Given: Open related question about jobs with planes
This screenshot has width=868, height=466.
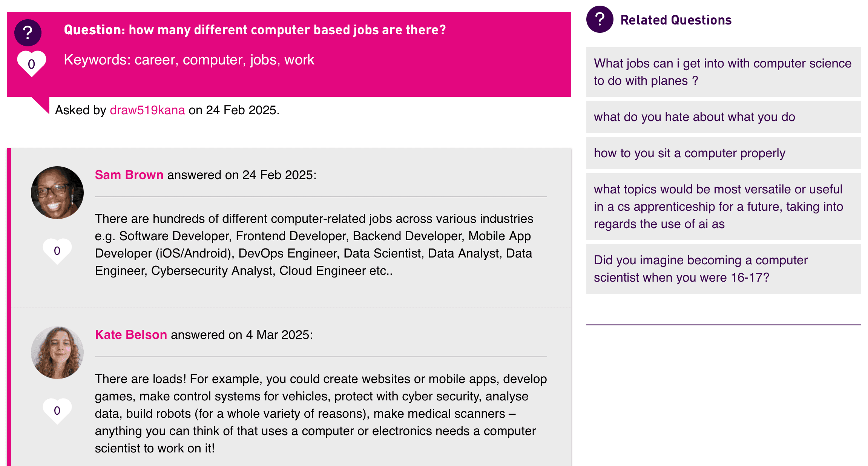Looking at the screenshot, I should pos(722,72).
